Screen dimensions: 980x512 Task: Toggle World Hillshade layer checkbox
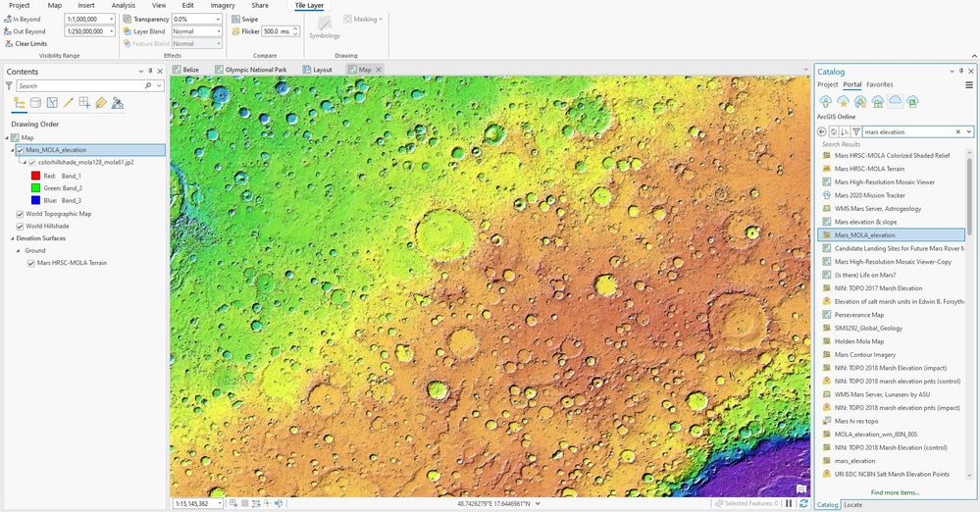(20, 227)
